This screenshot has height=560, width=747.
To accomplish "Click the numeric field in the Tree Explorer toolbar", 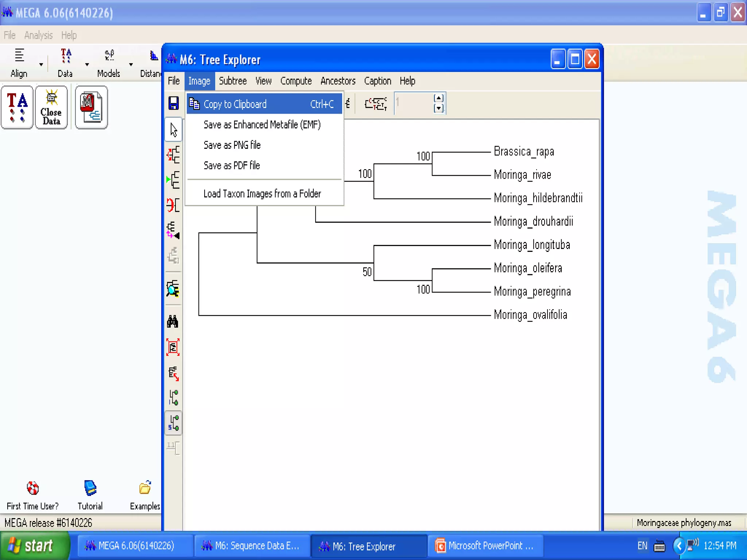I will point(414,104).
